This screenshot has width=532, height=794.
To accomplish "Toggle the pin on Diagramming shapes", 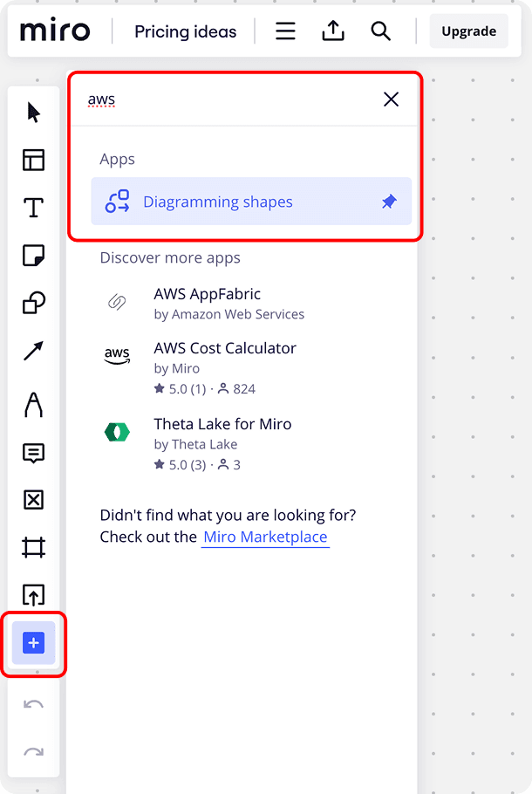I will (x=389, y=202).
